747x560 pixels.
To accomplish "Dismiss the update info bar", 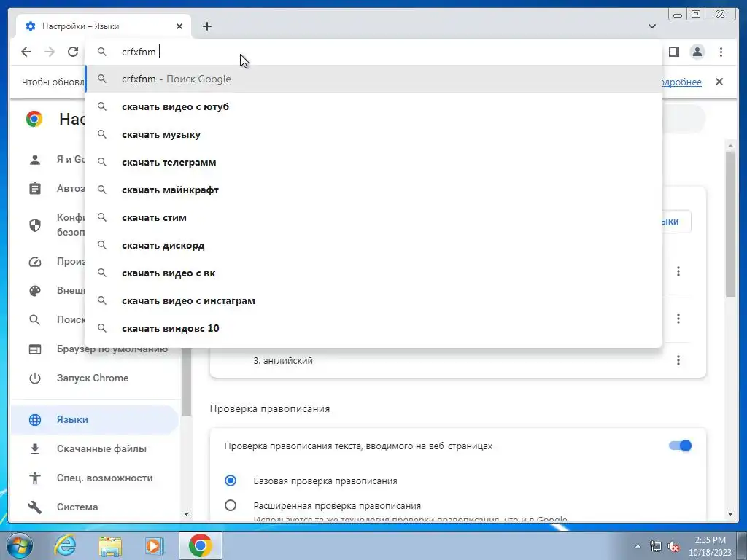I will point(719,82).
